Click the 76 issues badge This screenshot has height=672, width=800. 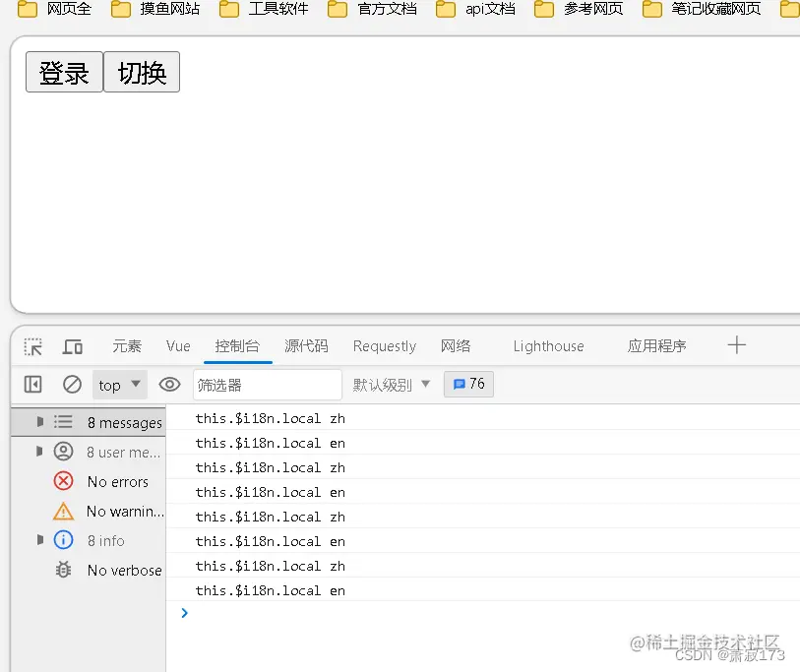468,384
